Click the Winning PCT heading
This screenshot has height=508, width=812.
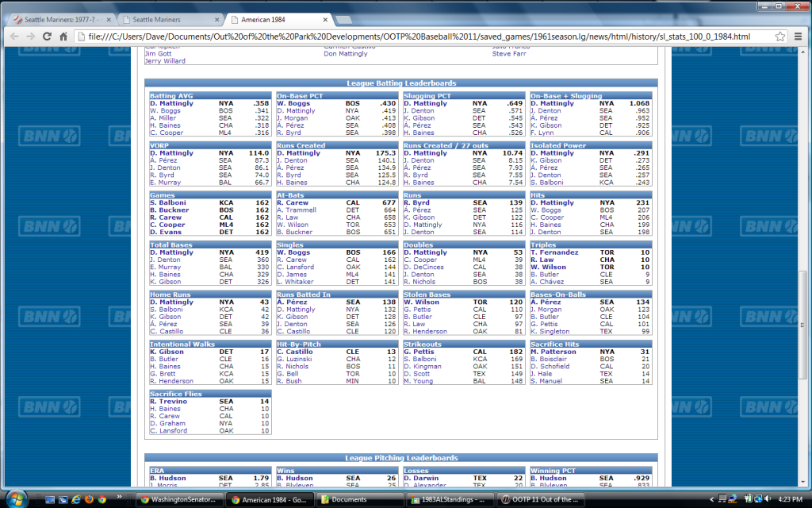(x=553, y=471)
